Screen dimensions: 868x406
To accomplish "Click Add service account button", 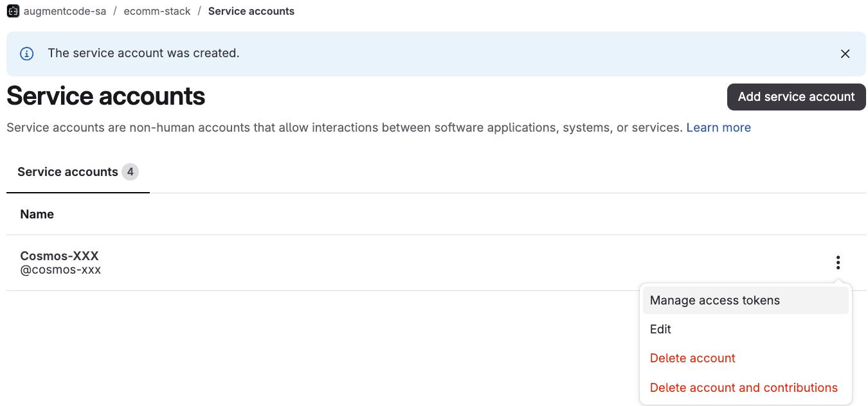I will (x=796, y=97).
